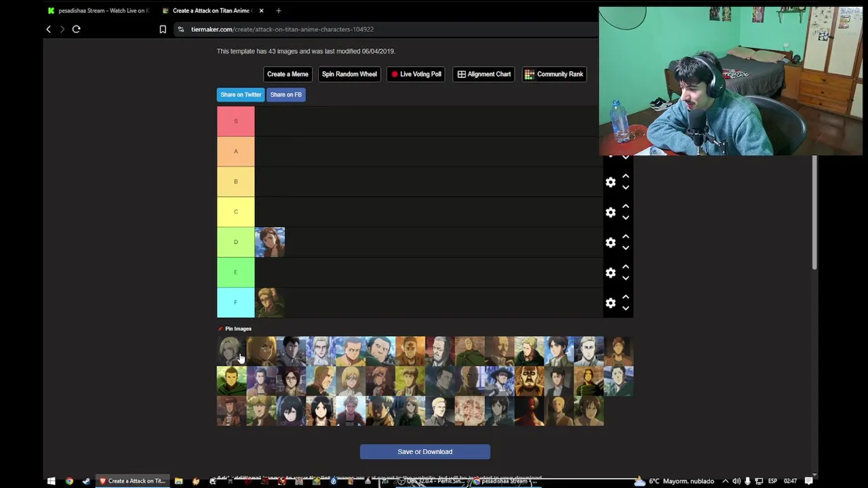View site information icon beside the URL
Viewport: 868px width, 488px height.
click(x=180, y=29)
